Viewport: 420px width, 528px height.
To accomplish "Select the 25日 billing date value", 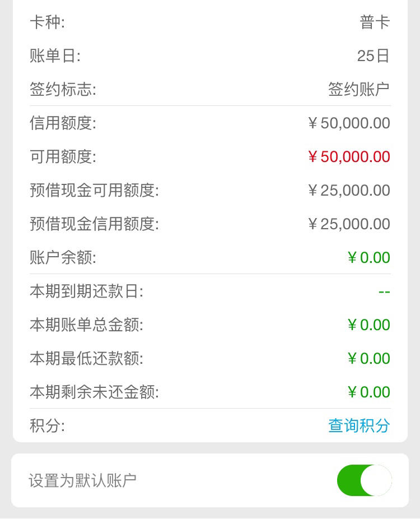I will 373,55.
